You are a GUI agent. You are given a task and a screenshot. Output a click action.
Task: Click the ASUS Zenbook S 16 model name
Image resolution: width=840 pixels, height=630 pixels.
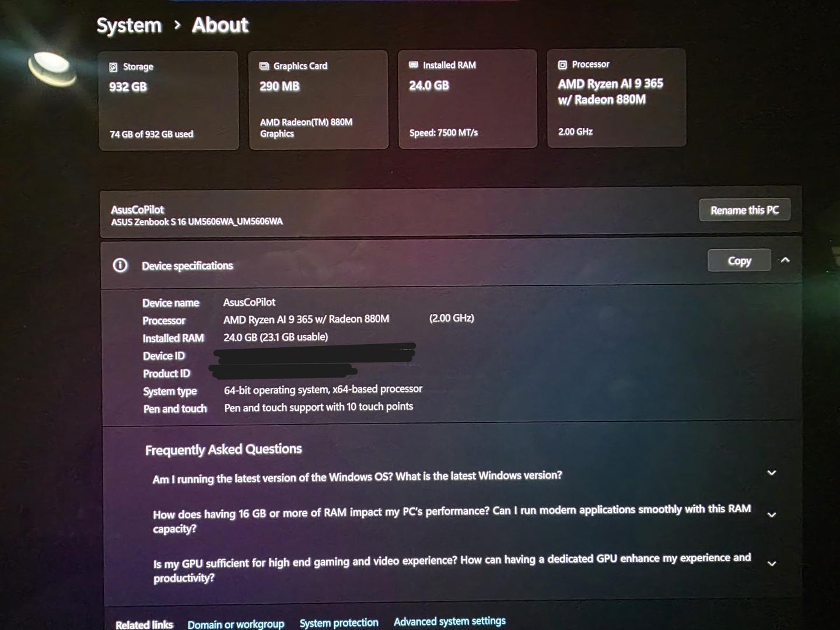tap(197, 222)
